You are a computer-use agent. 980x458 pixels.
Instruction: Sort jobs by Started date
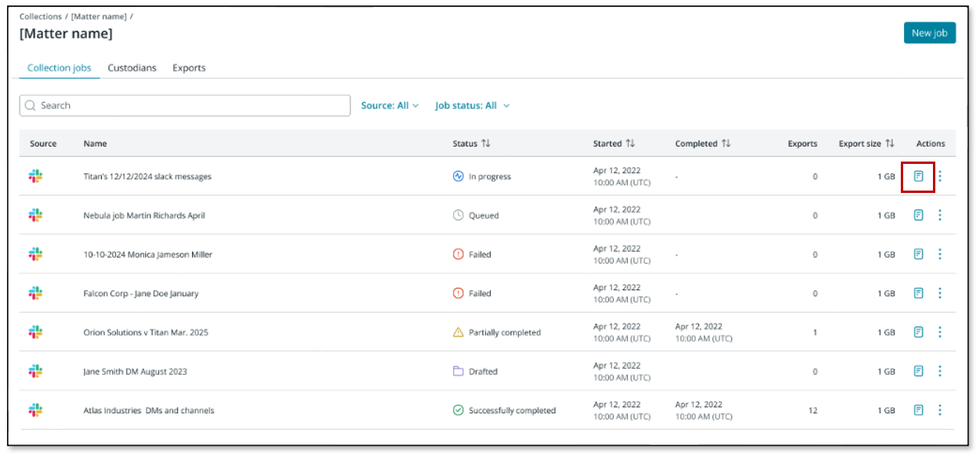point(630,144)
